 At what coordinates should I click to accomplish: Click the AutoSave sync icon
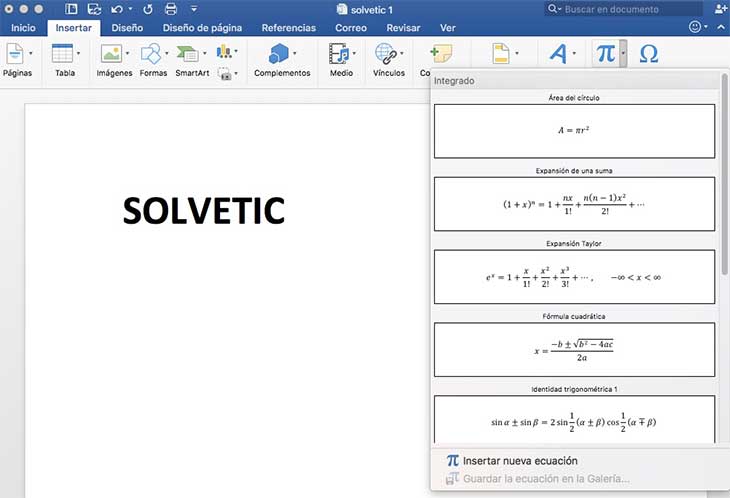coord(94,9)
